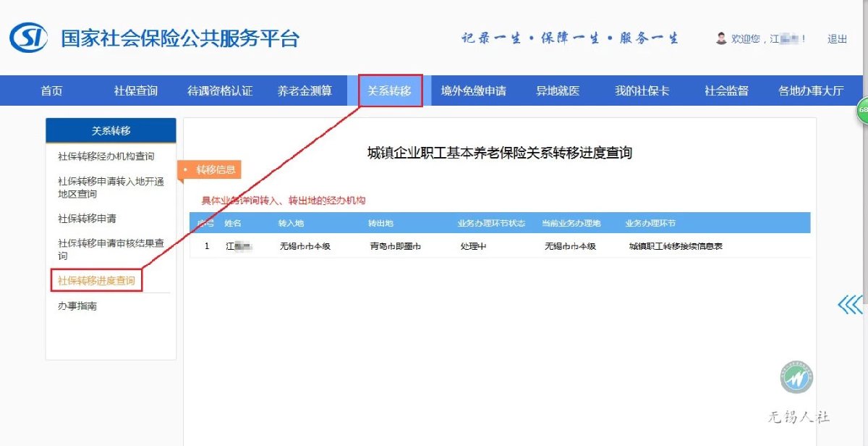Screen dimensions: 868x446
Task: Go to 首页 in navigation bar
Action: click(52, 91)
